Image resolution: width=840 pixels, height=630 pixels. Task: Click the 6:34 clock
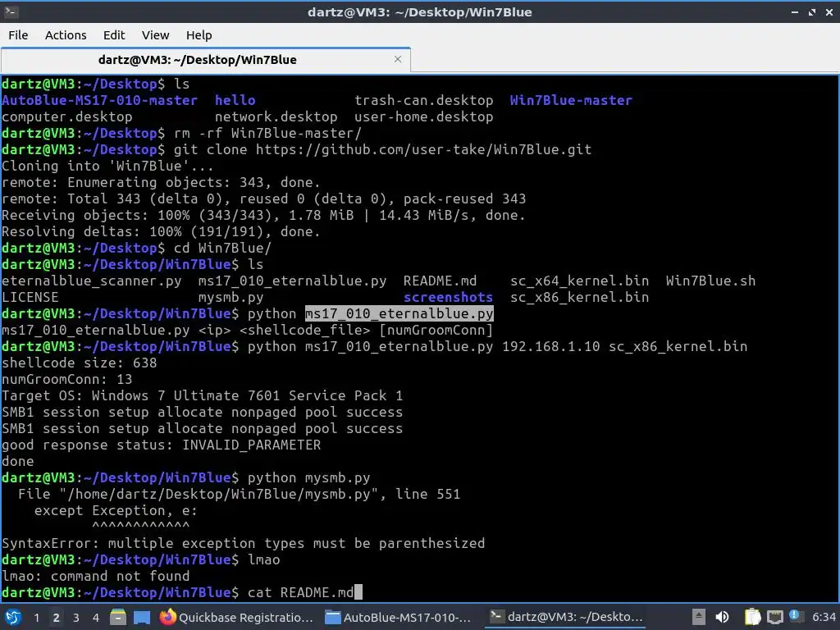coord(824,617)
